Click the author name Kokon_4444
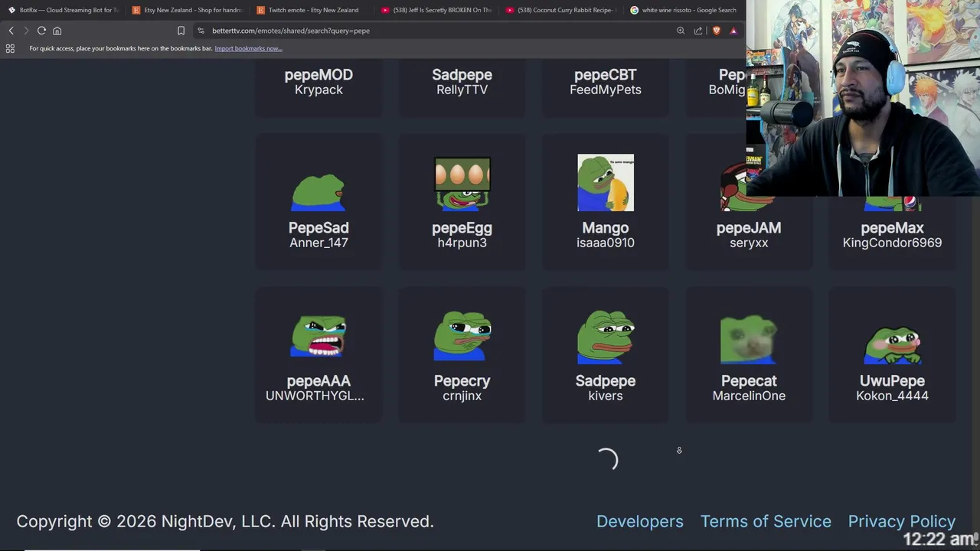 (x=892, y=396)
